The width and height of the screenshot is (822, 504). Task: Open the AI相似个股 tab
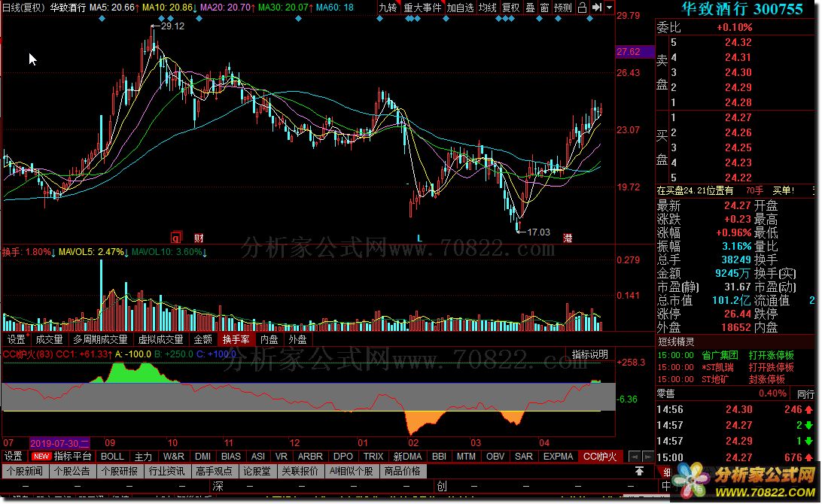tap(352, 471)
